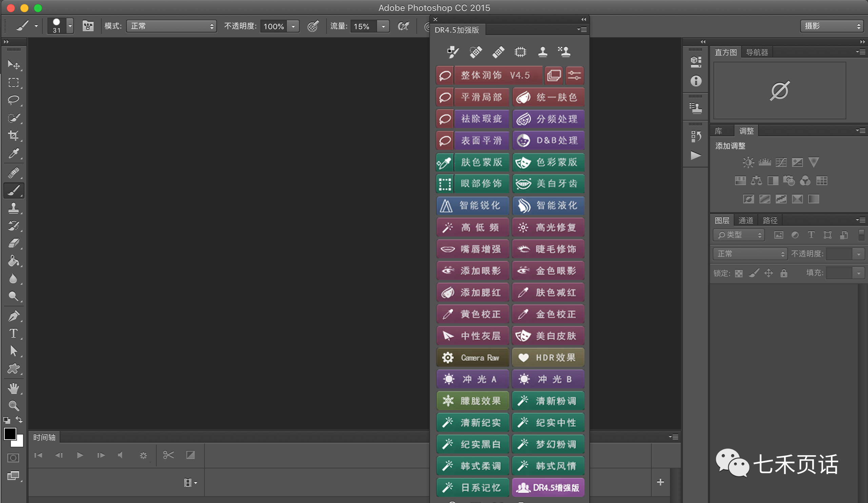This screenshot has width=868, height=503.
Task: Select the Blur tool
Action: pyautogui.click(x=14, y=279)
